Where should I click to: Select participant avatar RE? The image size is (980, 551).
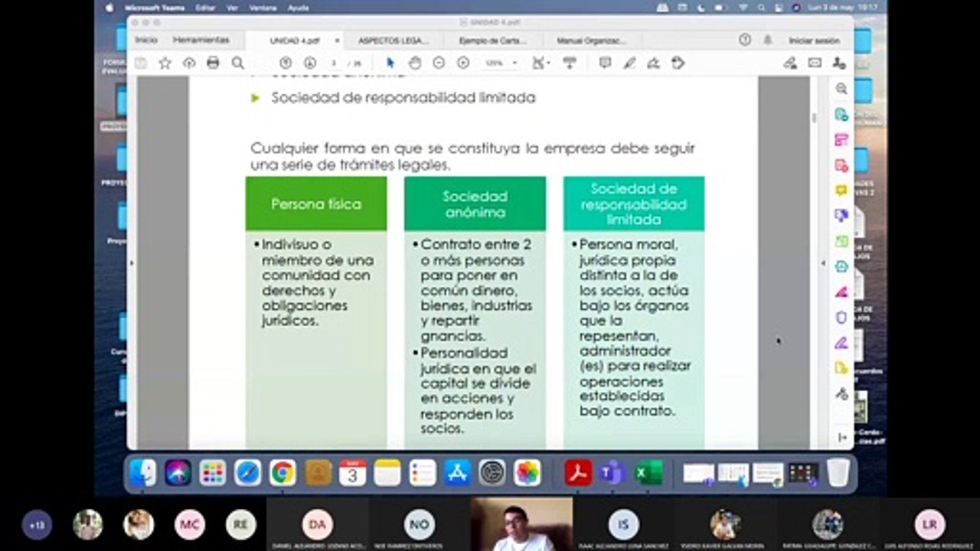(x=240, y=525)
